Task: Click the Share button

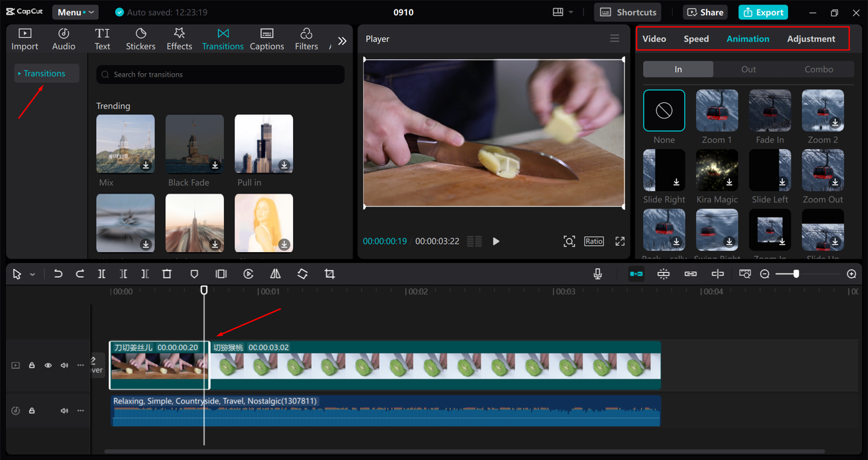Action: pos(705,12)
